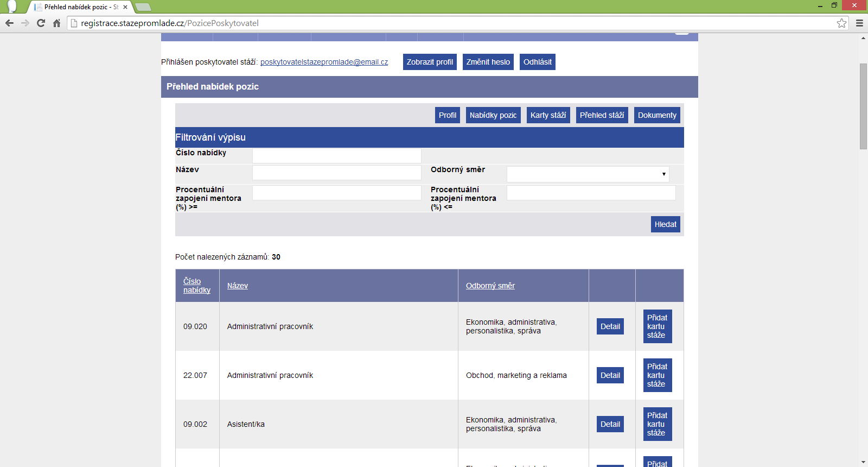Sort by Číslo nabídky column header
The image size is (868, 467).
pyautogui.click(x=197, y=286)
